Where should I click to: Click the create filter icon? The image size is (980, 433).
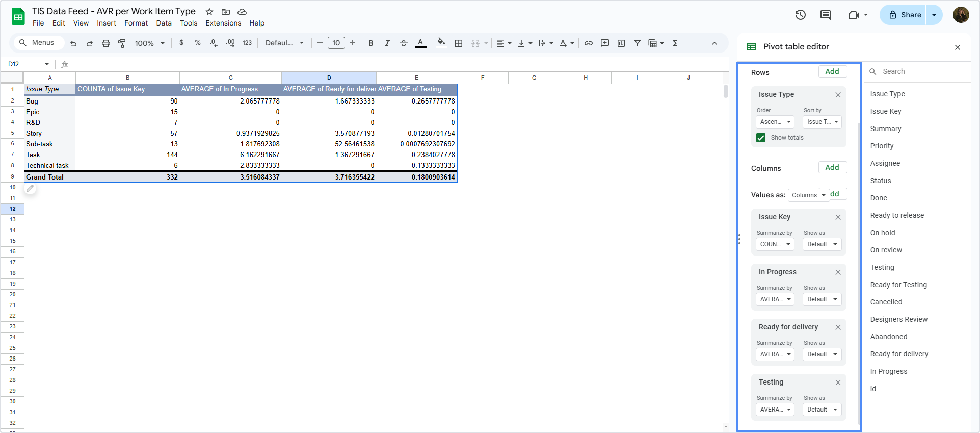point(637,43)
